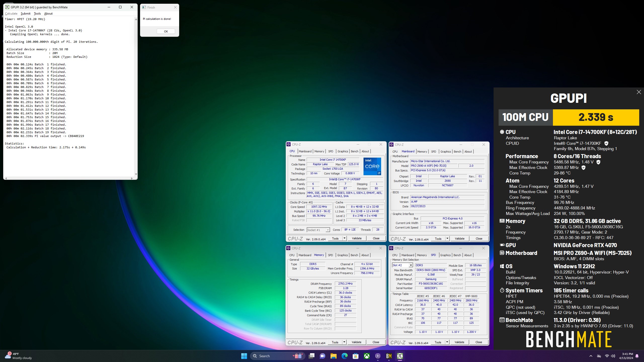This screenshot has height=362, width=644.
Task: Click Validate in the CPU-Z CPU window
Action: point(356,238)
